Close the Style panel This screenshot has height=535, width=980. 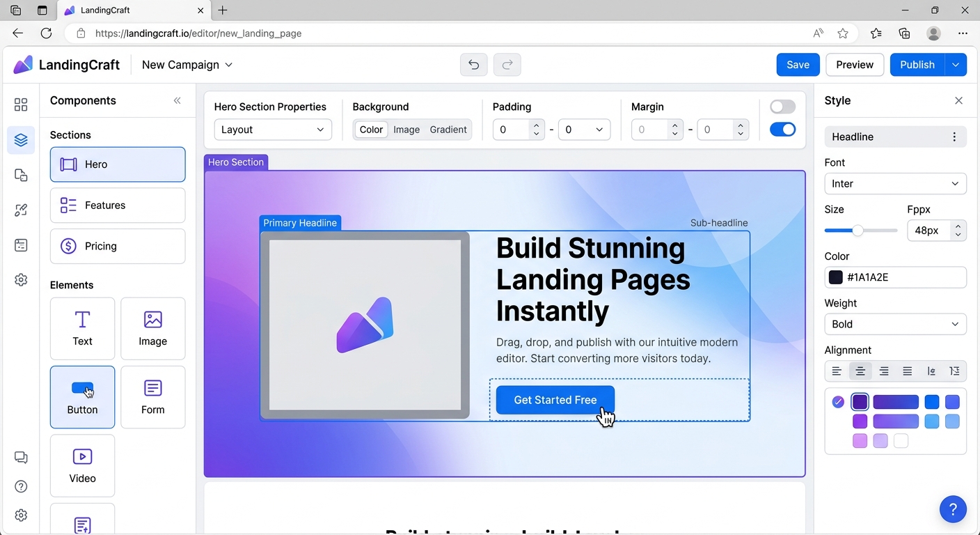(958, 100)
